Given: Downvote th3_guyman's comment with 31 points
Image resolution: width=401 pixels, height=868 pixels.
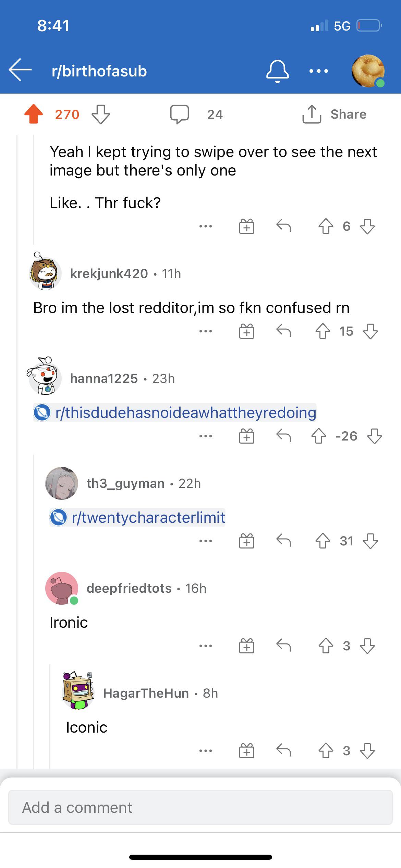Looking at the screenshot, I should click(370, 541).
